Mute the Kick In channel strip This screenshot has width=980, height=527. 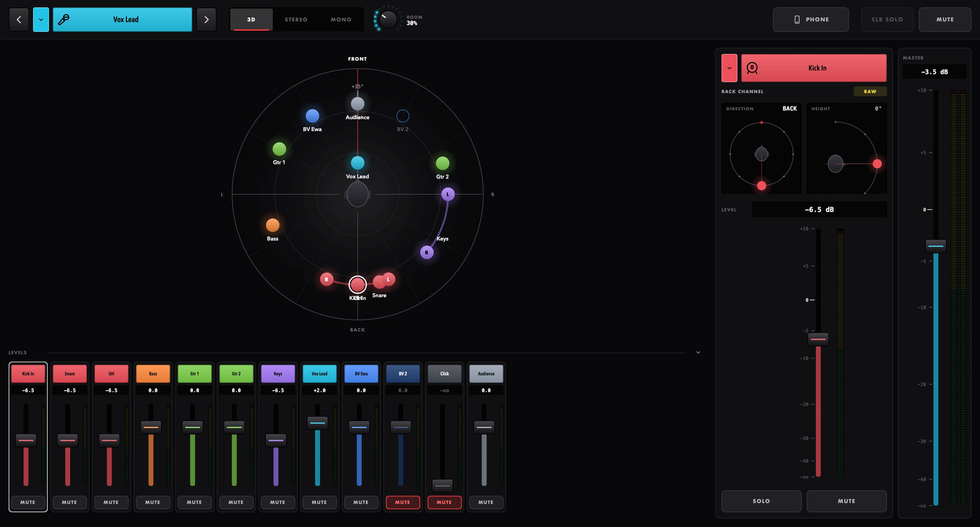click(28, 502)
